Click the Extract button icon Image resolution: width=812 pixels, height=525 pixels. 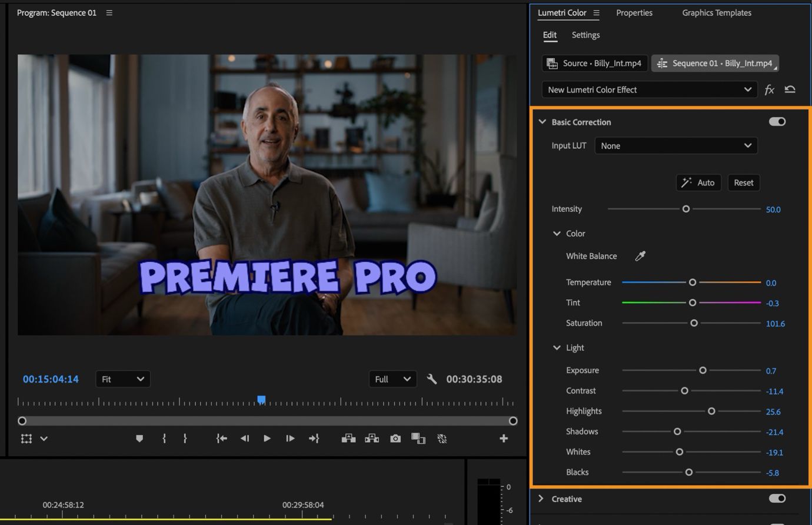tap(372, 438)
